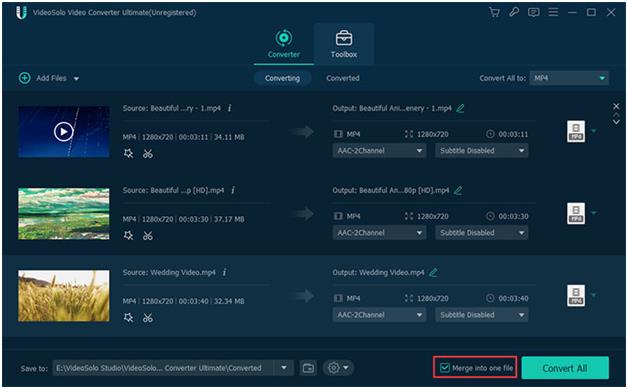This screenshot has height=389, width=628.
Task: Click the 1280x720 resolution for Wedding Video output
Action: [x=433, y=298]
